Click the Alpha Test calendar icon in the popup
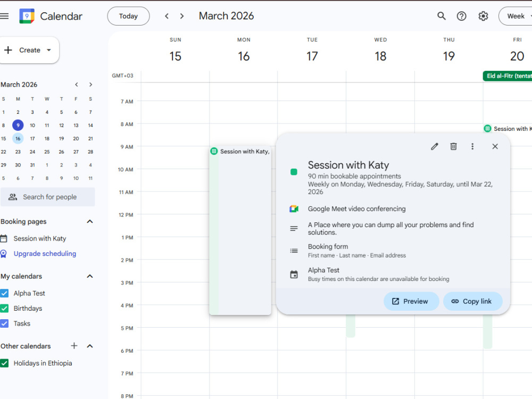This screenshot has width=532, height=399. [x=294, y=274]
